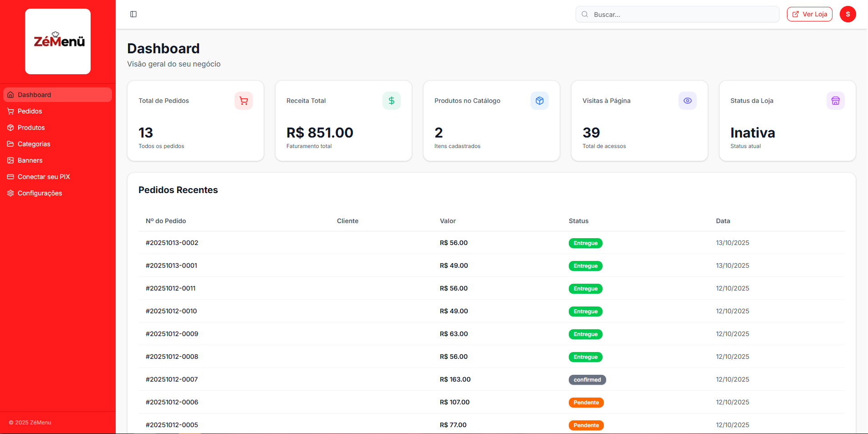Click the box icon in Produtos no Catálogo
Screen dimensions: 868x434
(540, 101)
